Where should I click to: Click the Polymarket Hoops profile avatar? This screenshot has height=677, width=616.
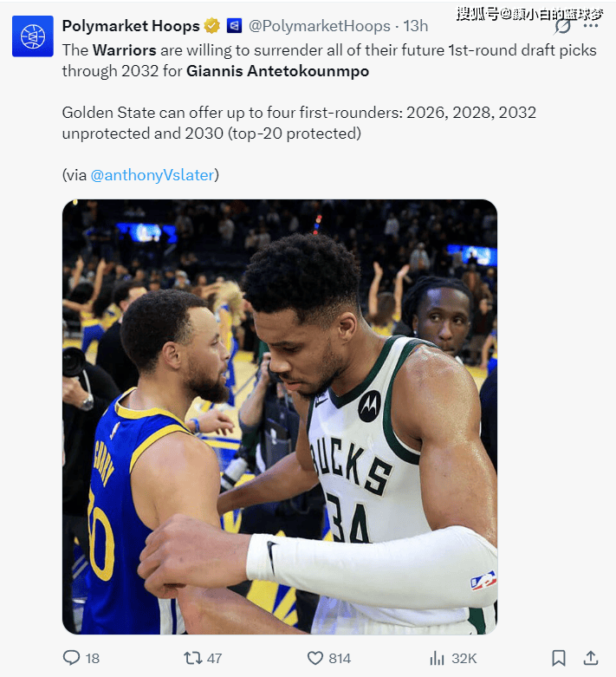(33, 36)
